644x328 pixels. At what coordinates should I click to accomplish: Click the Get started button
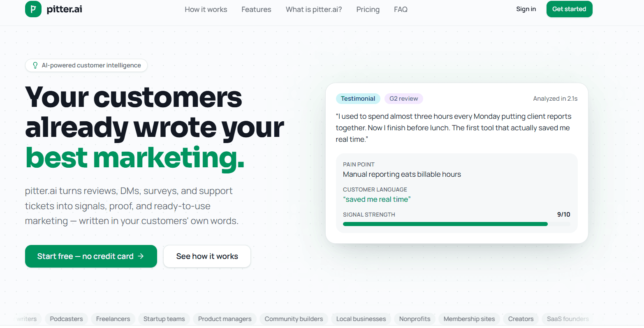point(569,9)
